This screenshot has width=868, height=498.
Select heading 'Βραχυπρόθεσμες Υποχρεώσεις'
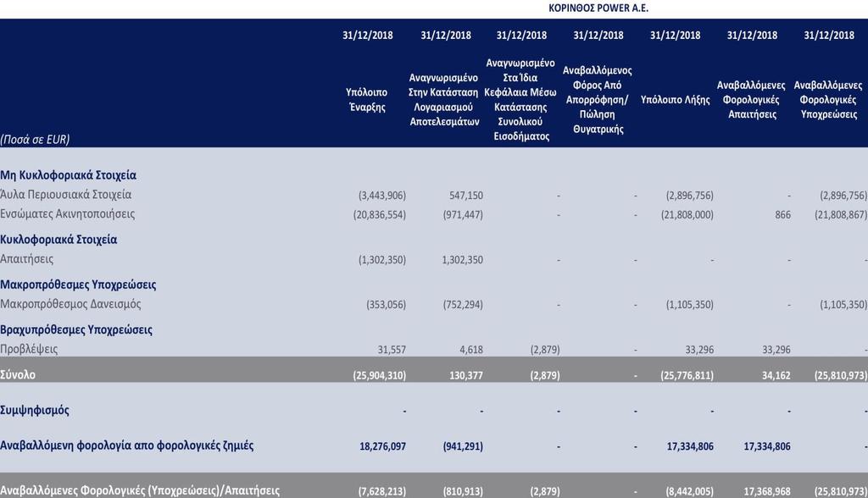point(76,329)
